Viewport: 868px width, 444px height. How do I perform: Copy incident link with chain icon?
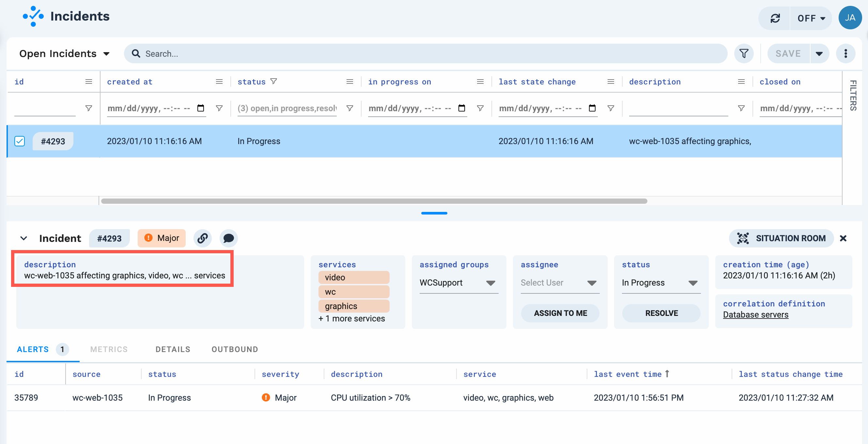pos(203,238)
